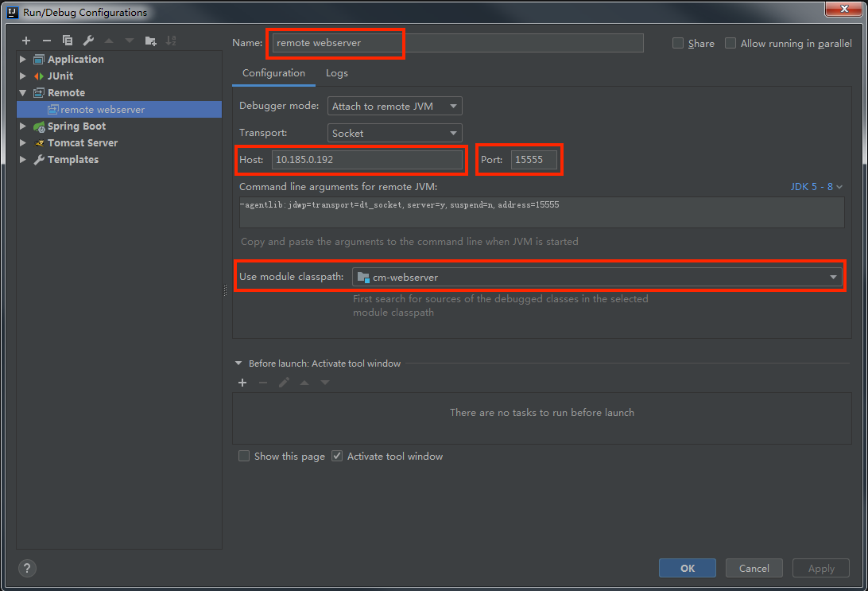Disable Activate tool window
Screen dimensions: 868x591
[x=337, y=456]
